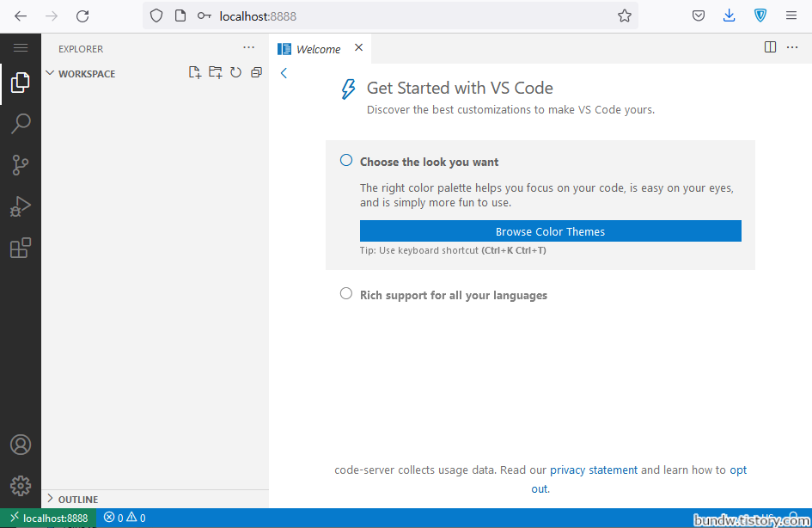Open the privacy statement link

click(594, 470)
